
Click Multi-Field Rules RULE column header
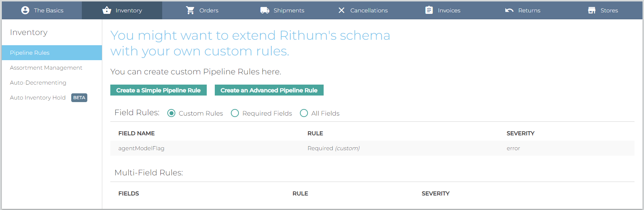(300, 193)
